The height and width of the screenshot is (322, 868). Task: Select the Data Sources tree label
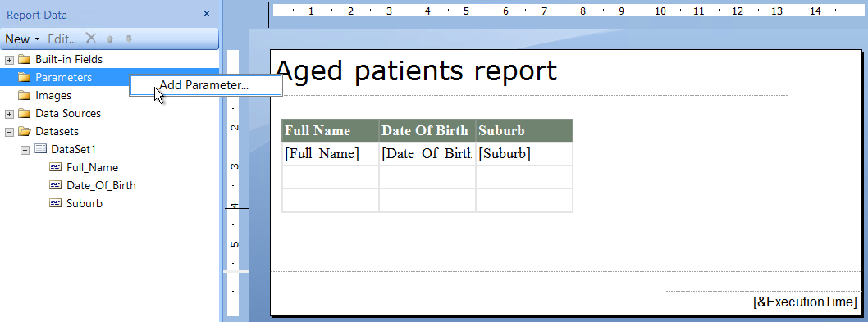point(68,113)
